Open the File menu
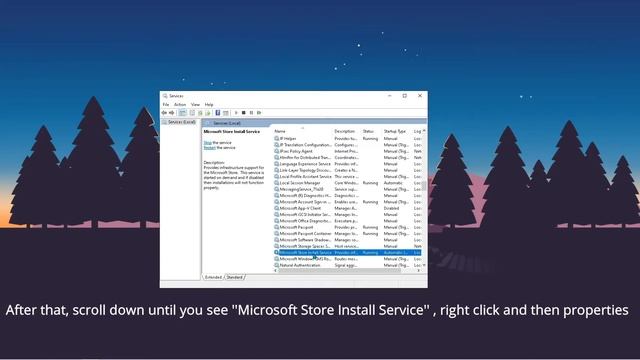This screenshot has width=640, height=360. click(166, 105)
